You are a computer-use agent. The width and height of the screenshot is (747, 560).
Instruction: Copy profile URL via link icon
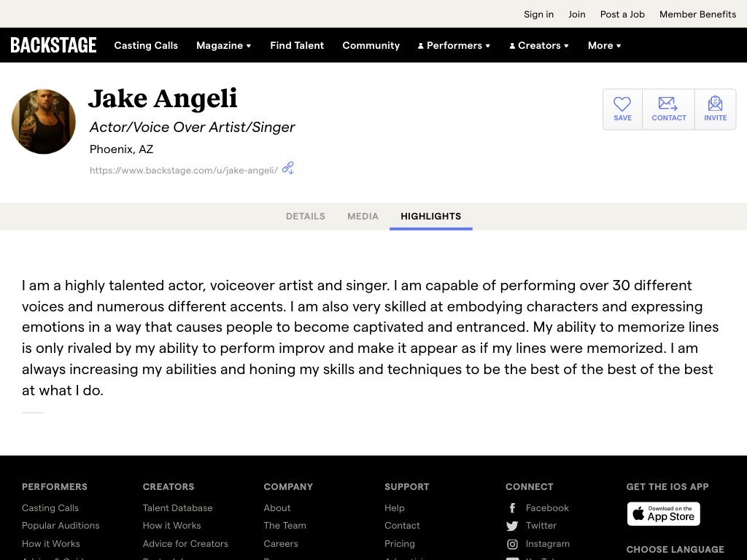[288, 168]
